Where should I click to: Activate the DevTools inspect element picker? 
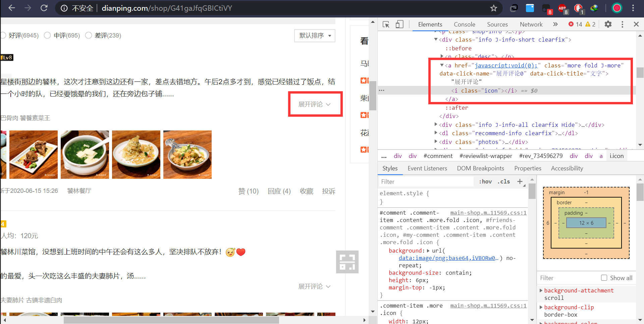click(x=386, y=24)
